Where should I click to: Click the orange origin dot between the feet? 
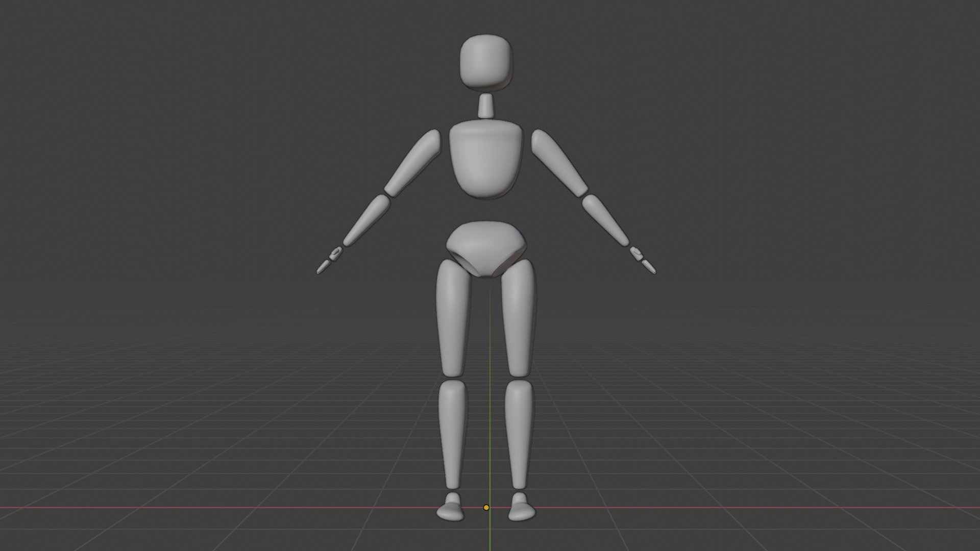pyautogui.click(x=486, y=508)
